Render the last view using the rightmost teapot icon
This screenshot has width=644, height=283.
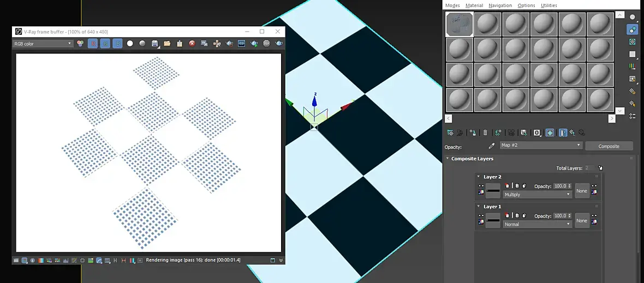click(x=279, y=43)
